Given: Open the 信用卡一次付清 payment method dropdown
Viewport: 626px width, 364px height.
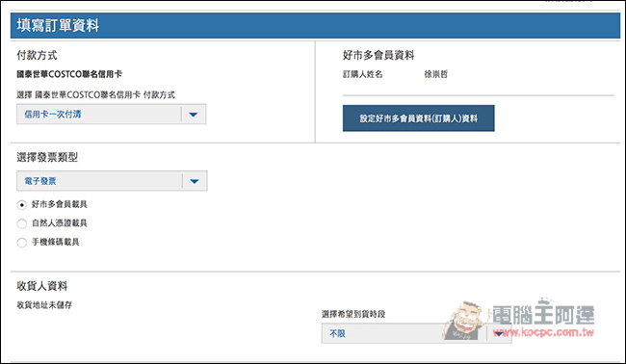Looking at the screenshot, I should (112, 115).
